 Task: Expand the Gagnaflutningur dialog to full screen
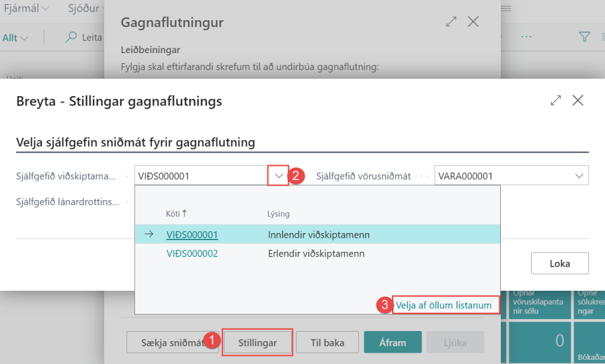(451, 22)
